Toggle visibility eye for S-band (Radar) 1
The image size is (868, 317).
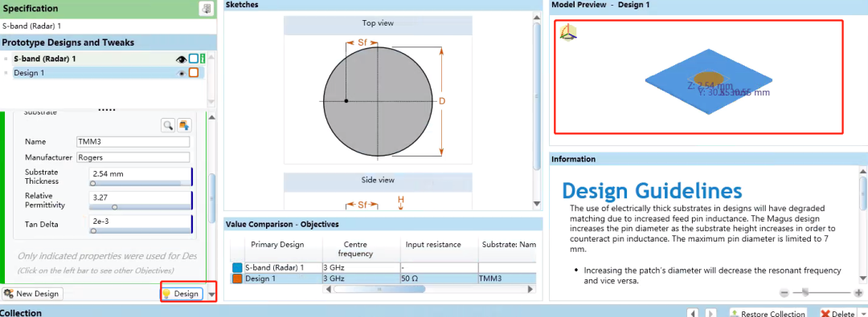coord(181,59)
